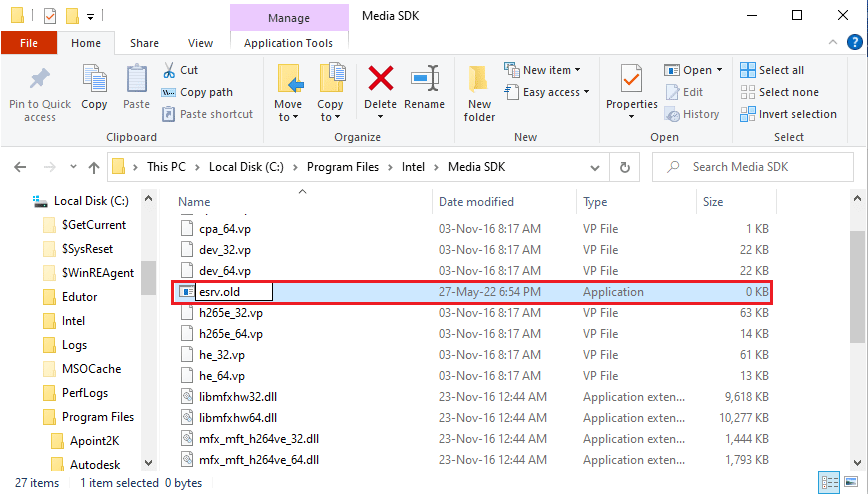Expand Properties dropdown arrow
868x494 pixels.
point(632,117)
